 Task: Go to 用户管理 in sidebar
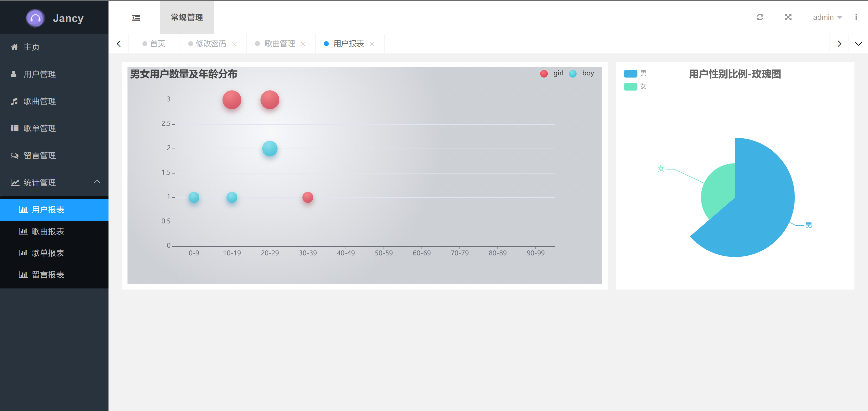39,74
